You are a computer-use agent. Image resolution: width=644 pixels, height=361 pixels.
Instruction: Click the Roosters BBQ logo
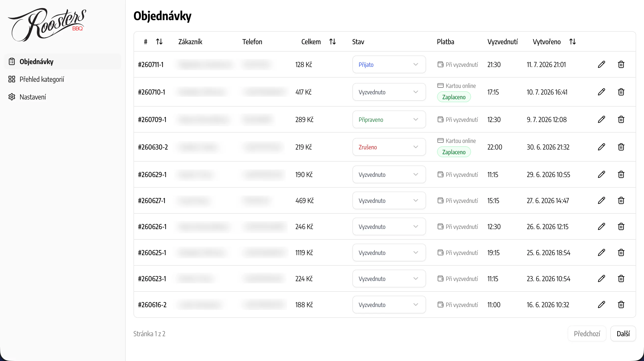point(47,25)
